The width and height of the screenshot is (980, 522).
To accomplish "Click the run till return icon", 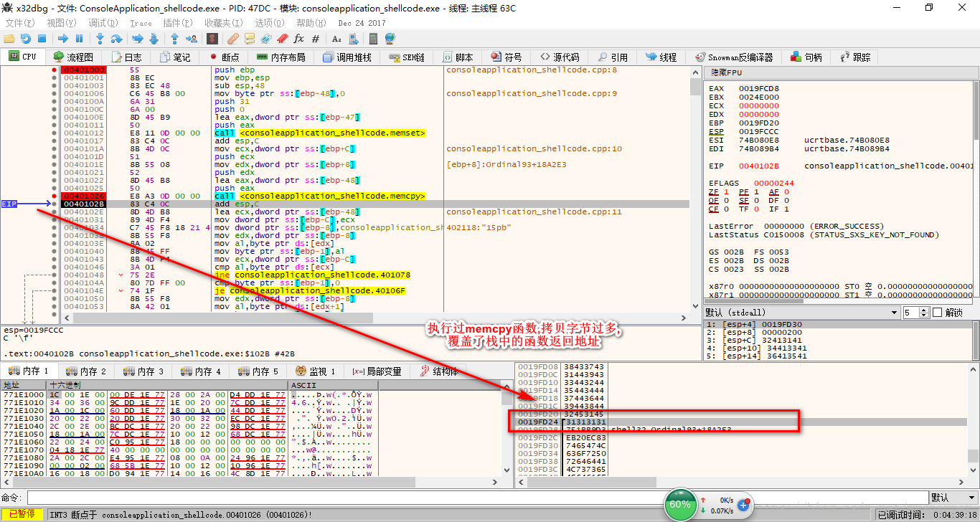I will (174, 39).
